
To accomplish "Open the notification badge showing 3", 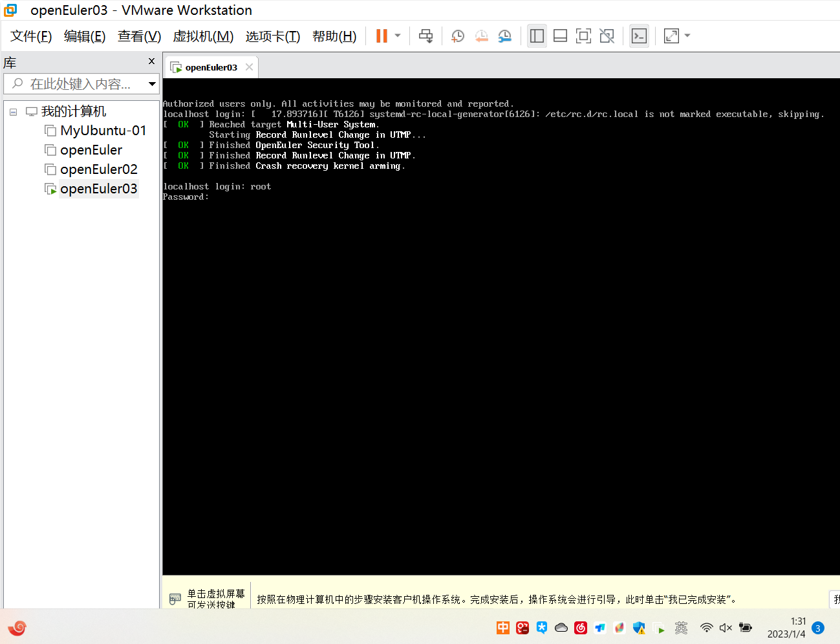I will pos(818,628).
